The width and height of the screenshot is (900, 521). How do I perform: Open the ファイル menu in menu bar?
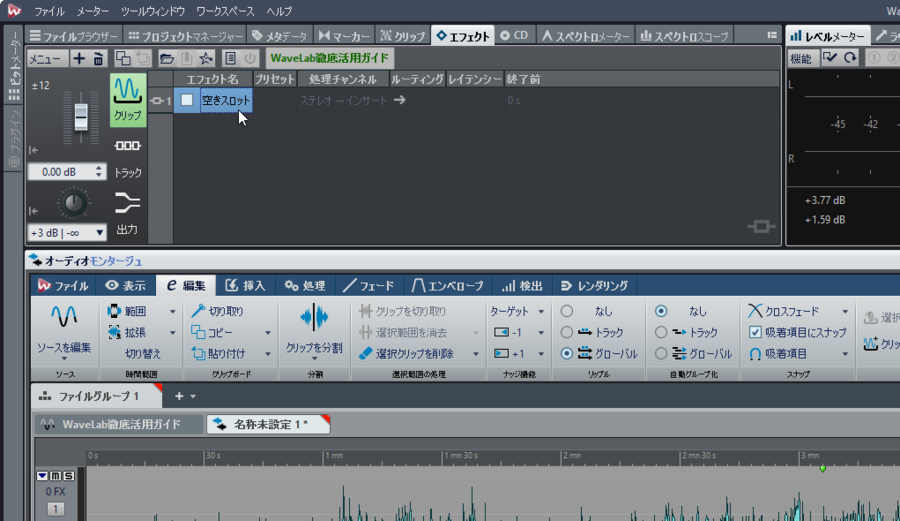(49, 11)
